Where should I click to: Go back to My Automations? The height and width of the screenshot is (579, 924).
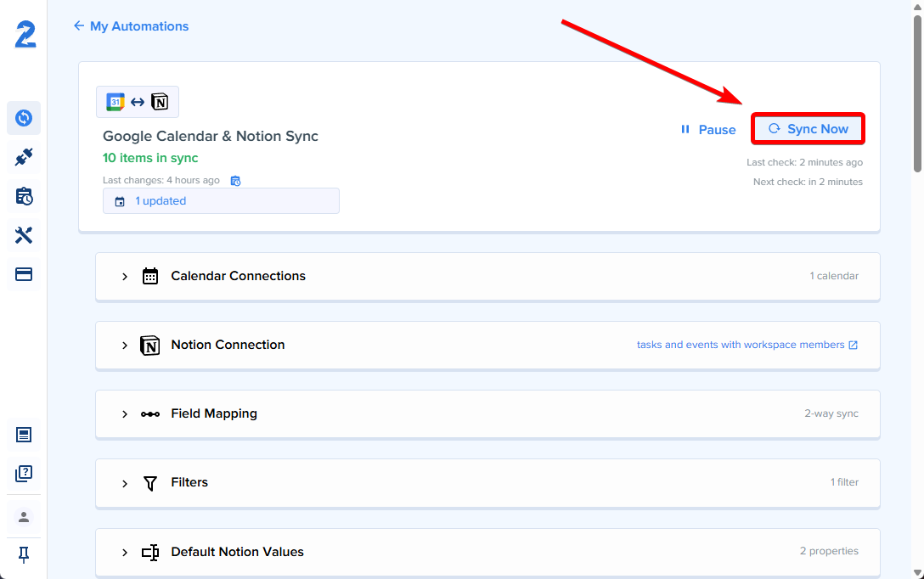point(131,26)
